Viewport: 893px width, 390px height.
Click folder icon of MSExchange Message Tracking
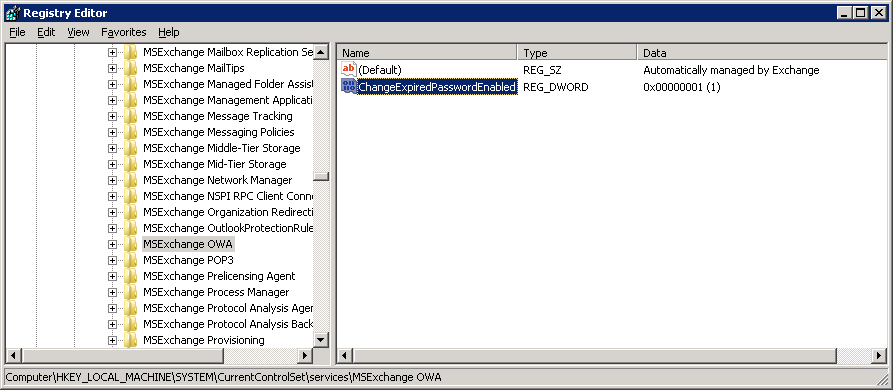click(130, 116)
